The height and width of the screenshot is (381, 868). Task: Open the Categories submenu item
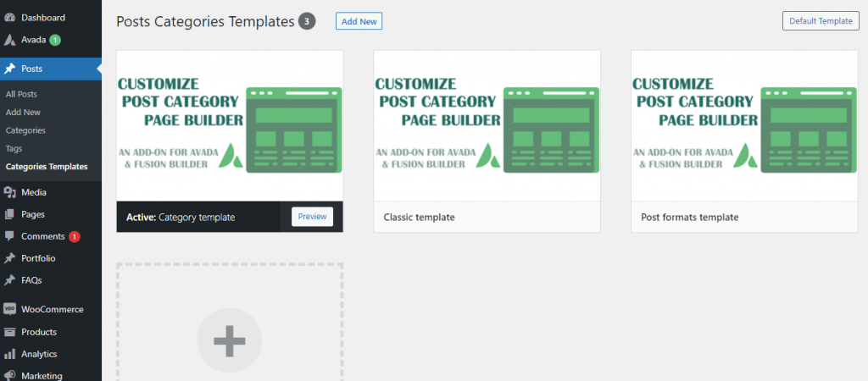(x=25, y=130)
